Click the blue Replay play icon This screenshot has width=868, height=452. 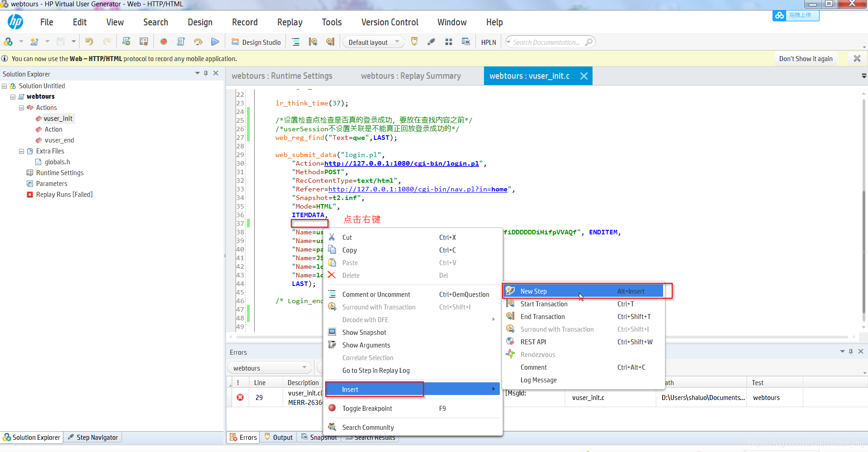click(215, 42)
